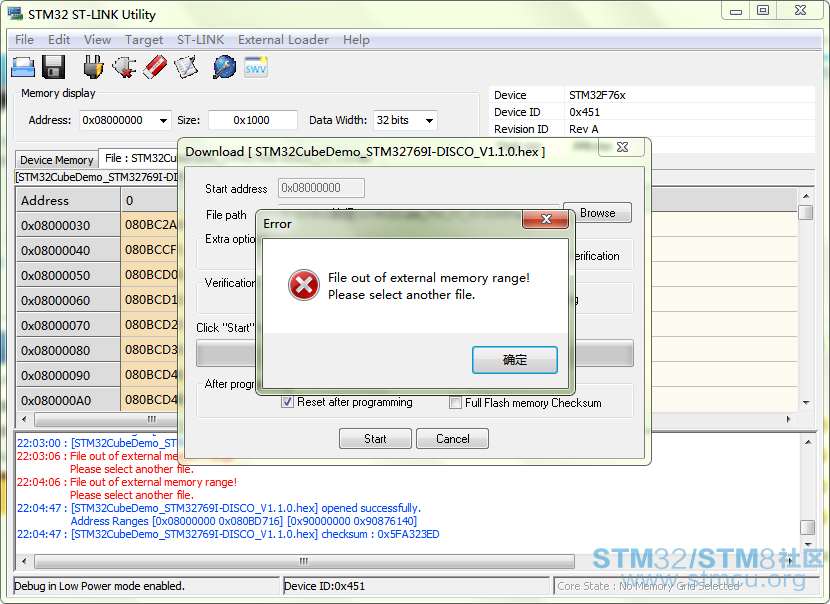Toggle Reset after programming checkbox
The image size is (830, 604).
287,402
